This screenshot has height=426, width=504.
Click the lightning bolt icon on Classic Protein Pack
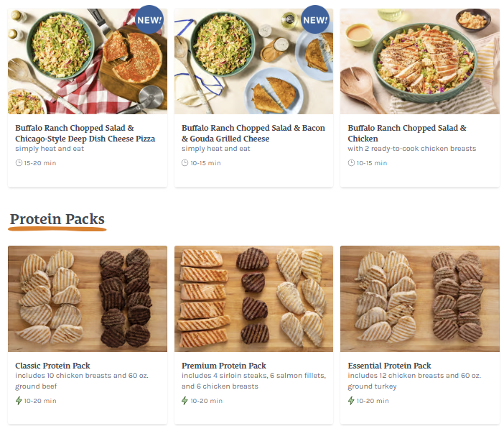19,401
